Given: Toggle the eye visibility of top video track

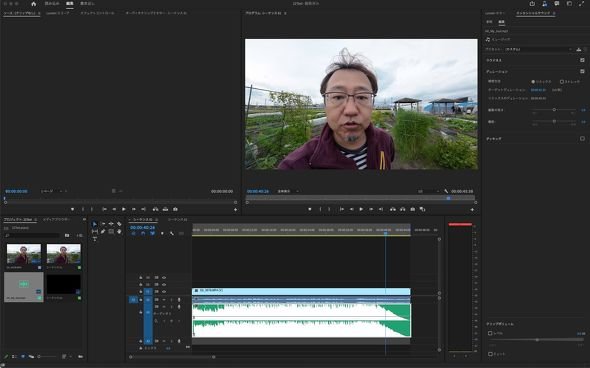Looking at the screenshot, I should coord(164,278).
